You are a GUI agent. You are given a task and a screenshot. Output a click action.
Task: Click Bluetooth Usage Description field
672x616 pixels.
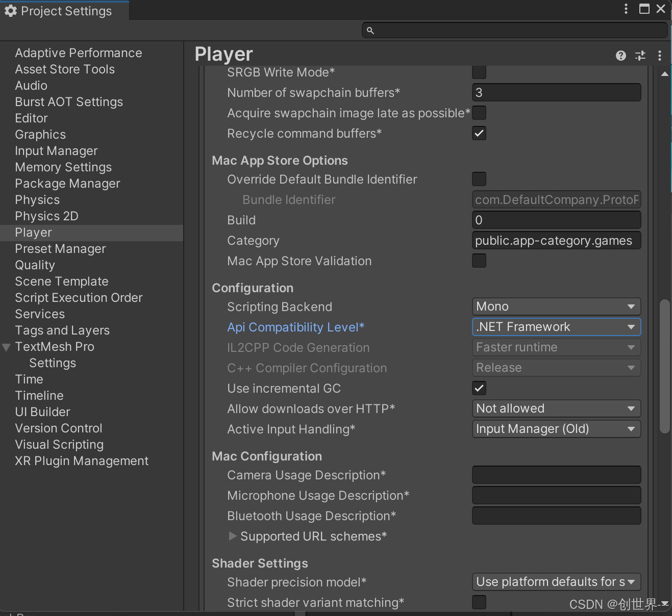556,516
